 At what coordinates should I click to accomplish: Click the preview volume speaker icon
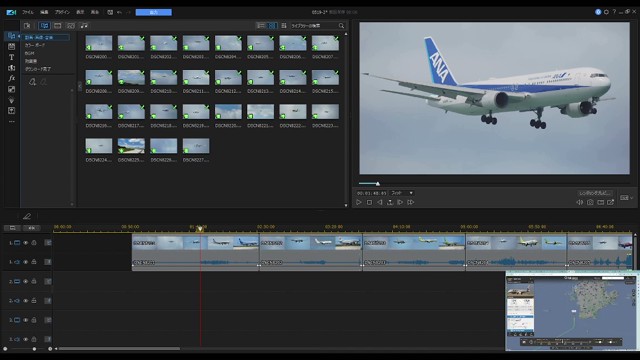click(x=580, y=202)
